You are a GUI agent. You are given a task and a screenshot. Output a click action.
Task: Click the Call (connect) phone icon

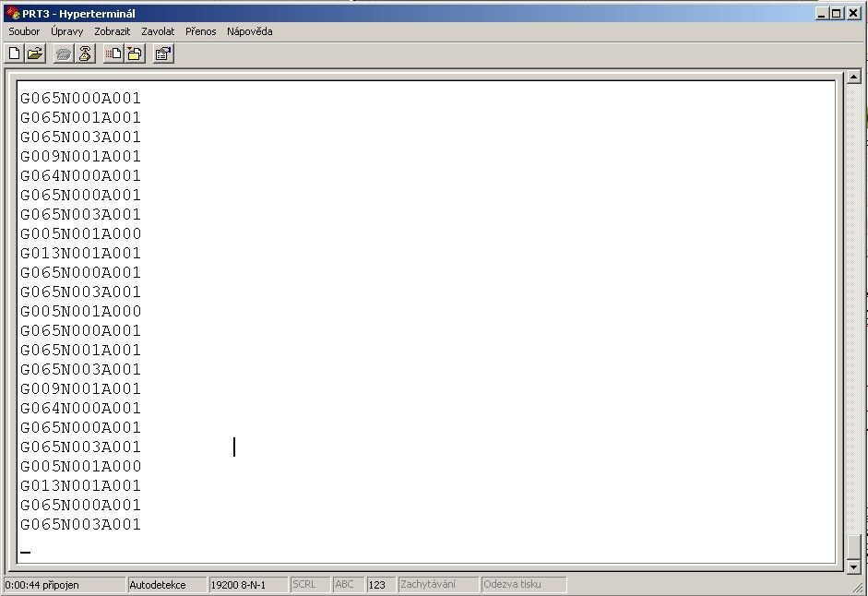(64, 54)
